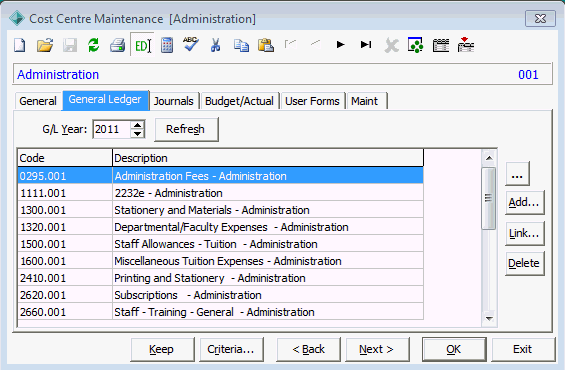Viewport: 565px width, 370px height.
Task: Click the black grid form toolbar icon
Action: click(441, 45)
